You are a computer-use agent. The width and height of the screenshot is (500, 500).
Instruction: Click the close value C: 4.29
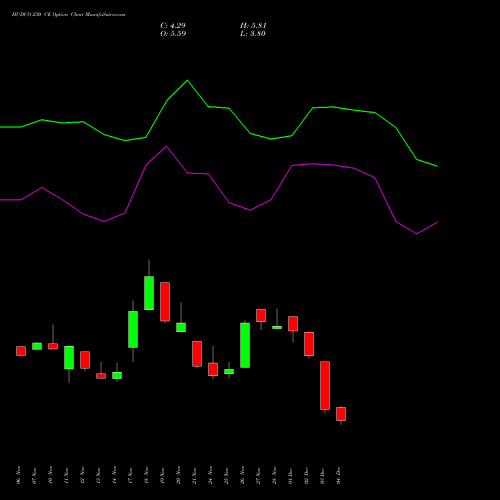[173, 25]
